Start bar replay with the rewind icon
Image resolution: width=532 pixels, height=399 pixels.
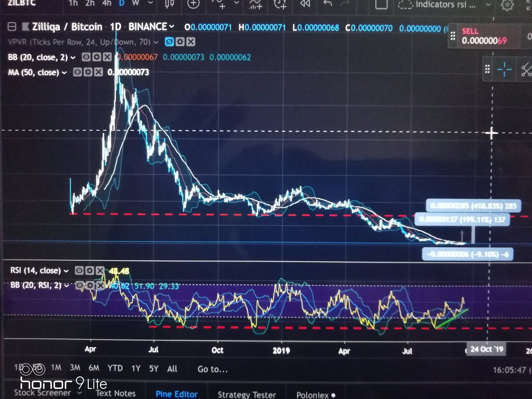click(x=305, y=4)
